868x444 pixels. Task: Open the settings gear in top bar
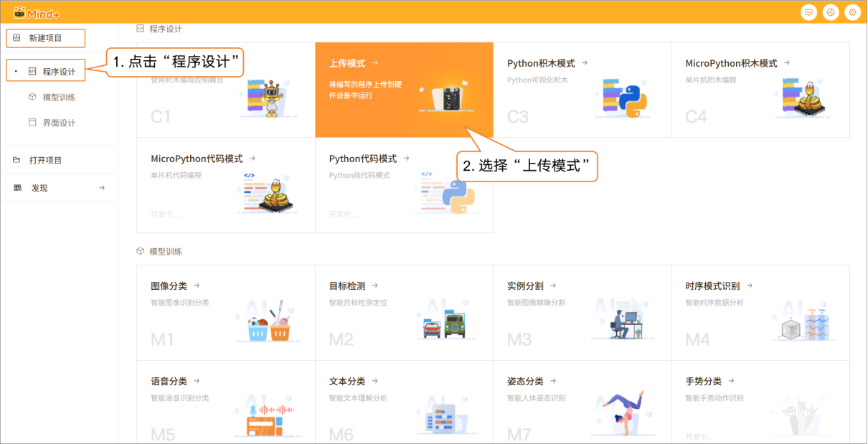(x=852, y=12)
